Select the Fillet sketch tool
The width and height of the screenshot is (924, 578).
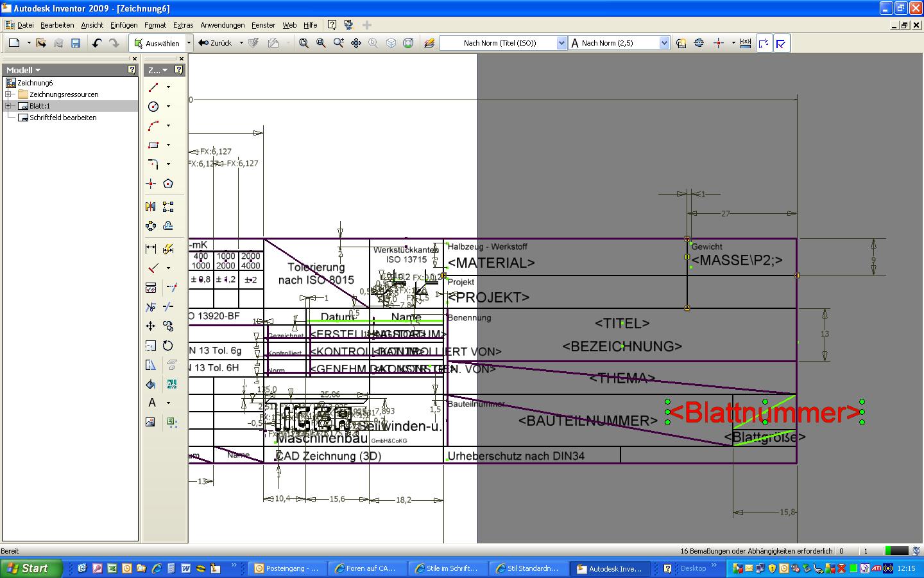(x=153, y=164)
